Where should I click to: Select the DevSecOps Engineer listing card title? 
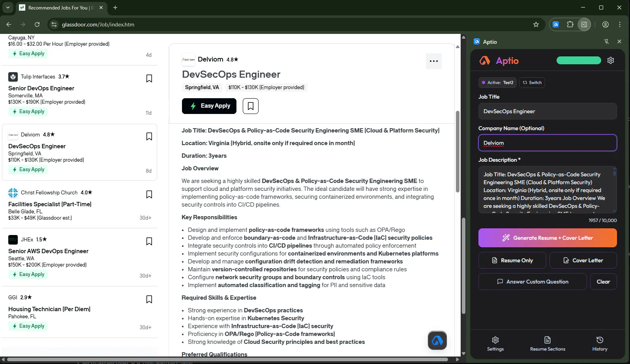coord(37,146)
